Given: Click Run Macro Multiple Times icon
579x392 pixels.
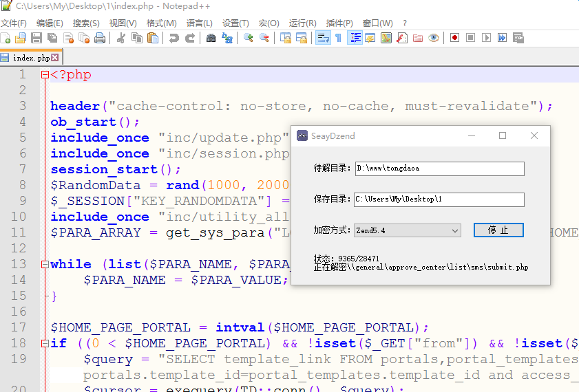Looking at the screenshot, I should 503,38.
